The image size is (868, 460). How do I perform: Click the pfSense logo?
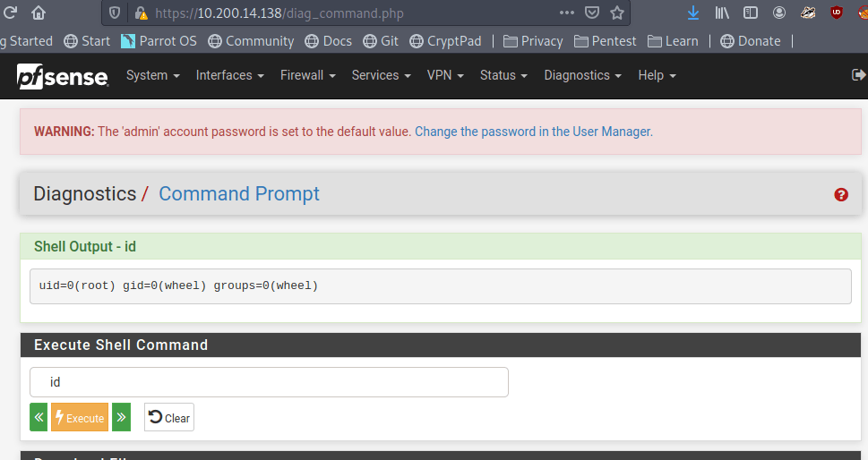62,76
